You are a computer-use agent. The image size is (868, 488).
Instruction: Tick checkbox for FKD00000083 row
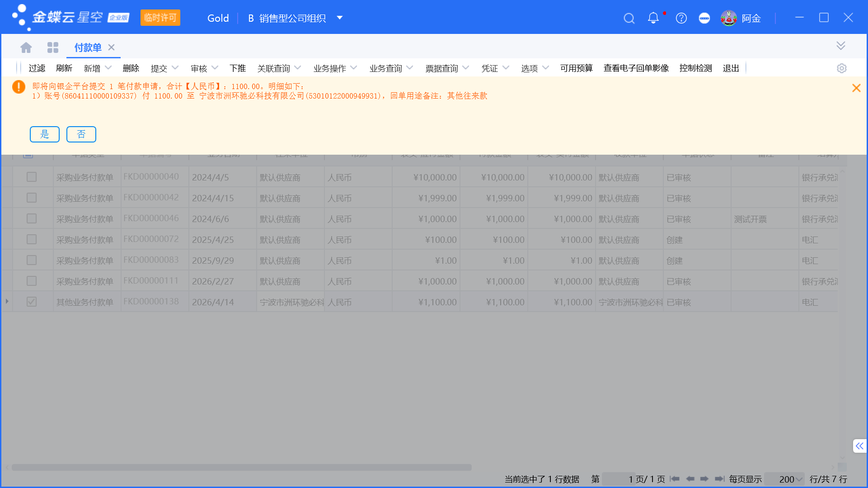pos(32,260)
